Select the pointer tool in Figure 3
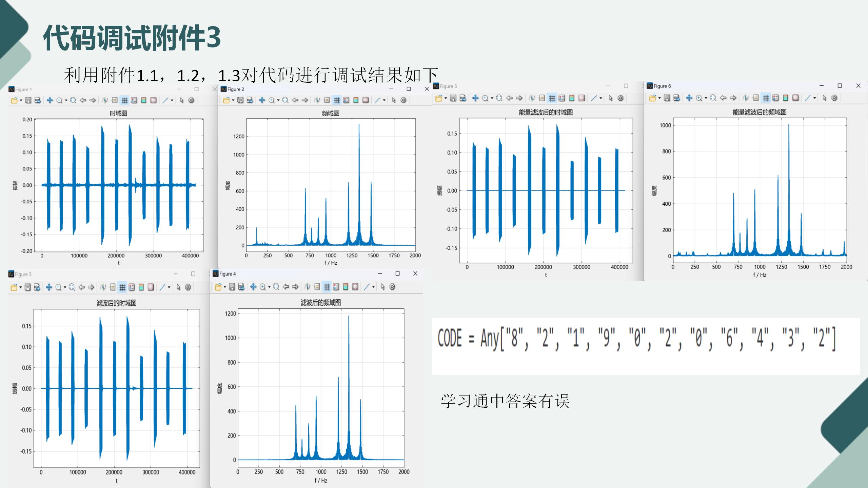Image resolution: width=868 pixels, height=488 pixels. [x=178, y=287]
